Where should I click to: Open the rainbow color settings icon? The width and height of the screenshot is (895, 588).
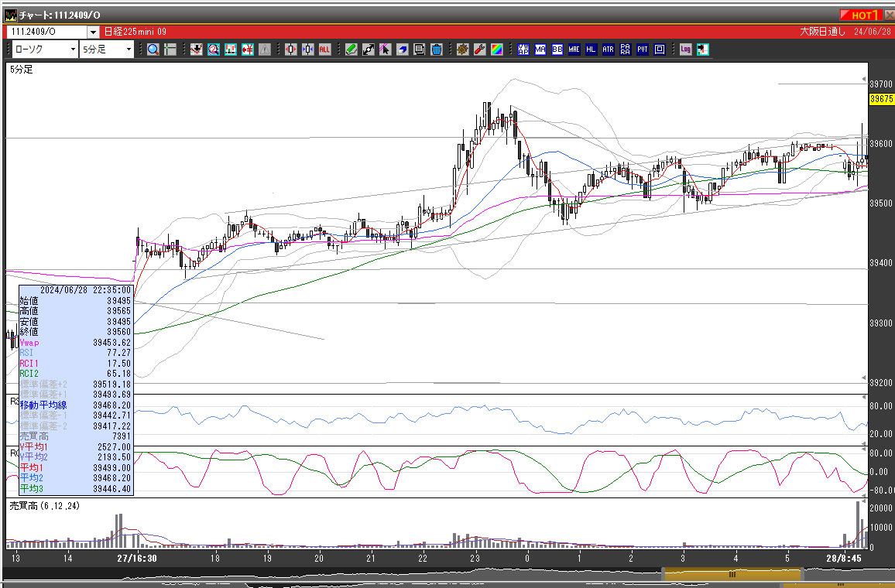click(x=497, y=50)
